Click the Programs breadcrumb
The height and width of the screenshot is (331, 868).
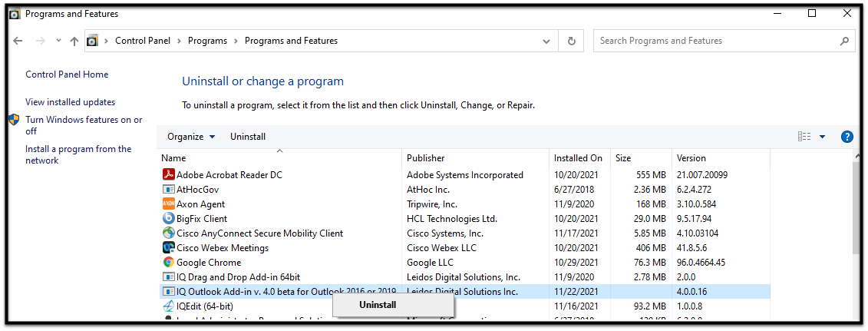(207, 41)
